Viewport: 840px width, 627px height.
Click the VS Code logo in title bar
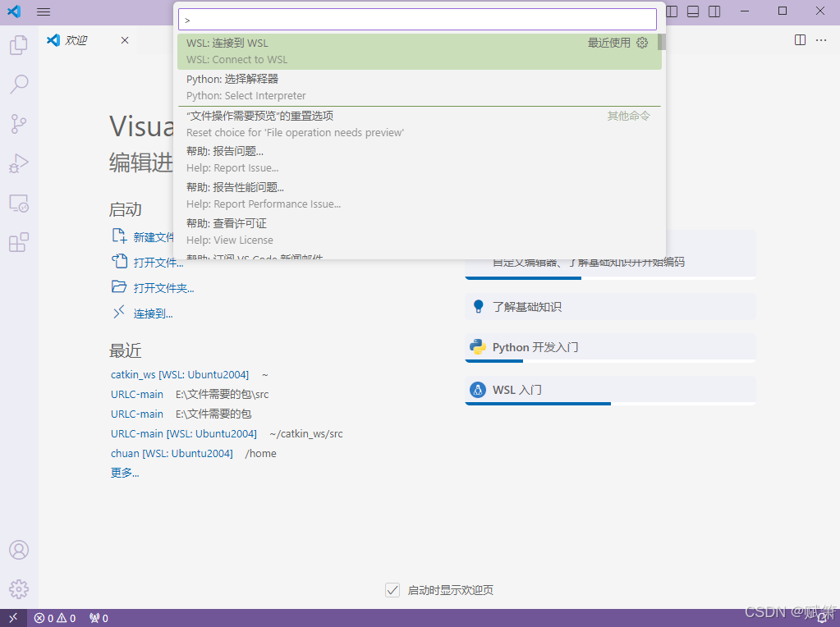tap(15, 11)
